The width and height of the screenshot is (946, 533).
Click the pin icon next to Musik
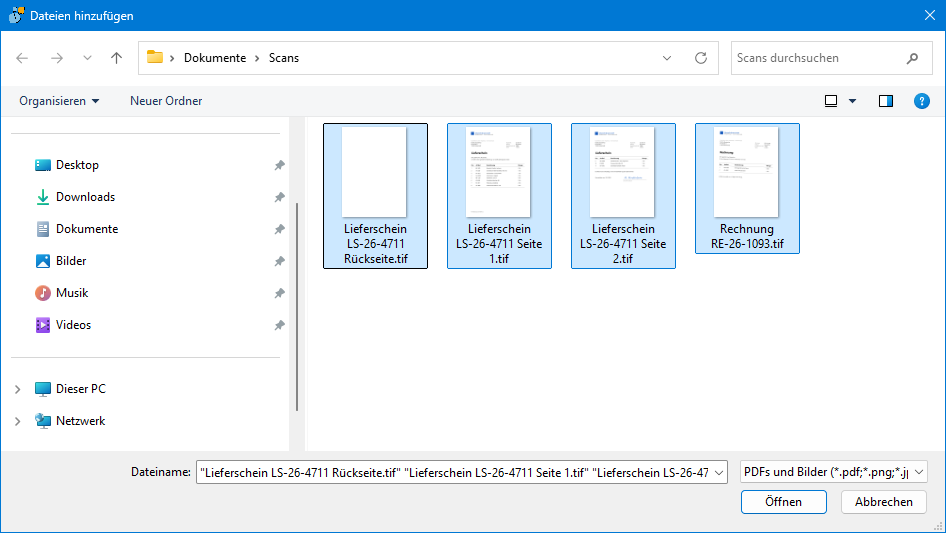(x=279, y=293)
